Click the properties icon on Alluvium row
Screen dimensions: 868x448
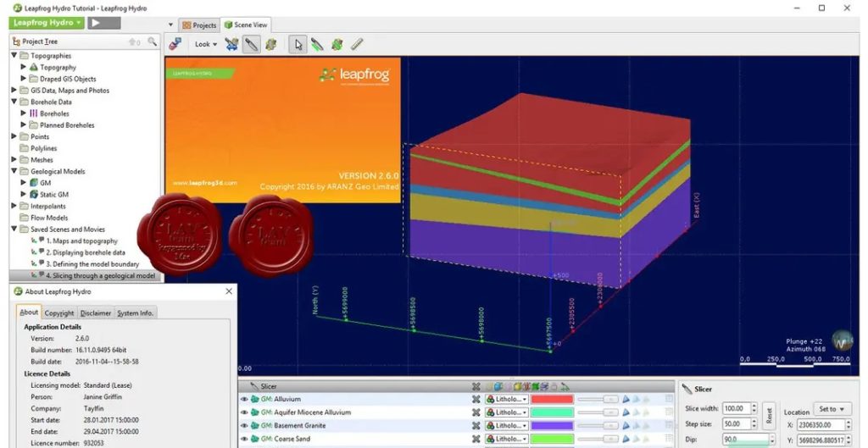click(669, 400)
